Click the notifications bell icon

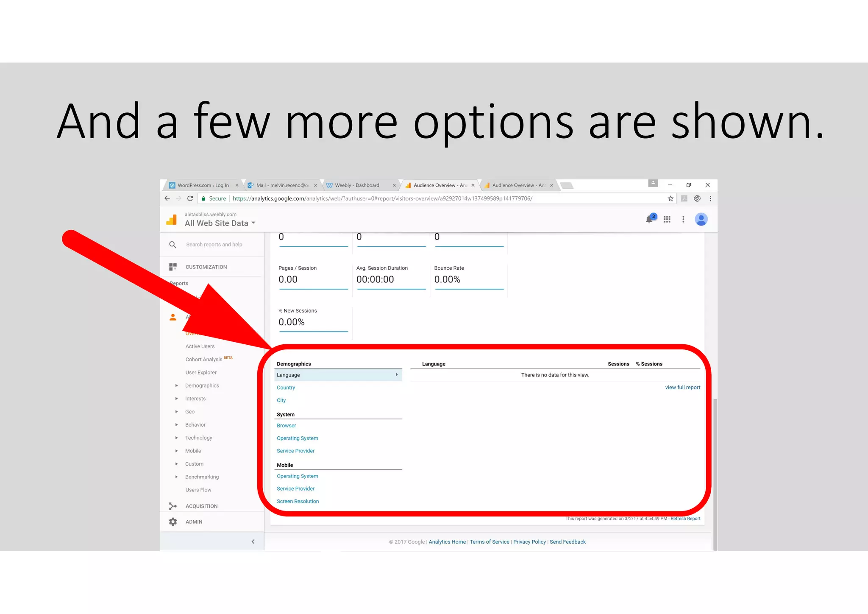click(649, 219)
